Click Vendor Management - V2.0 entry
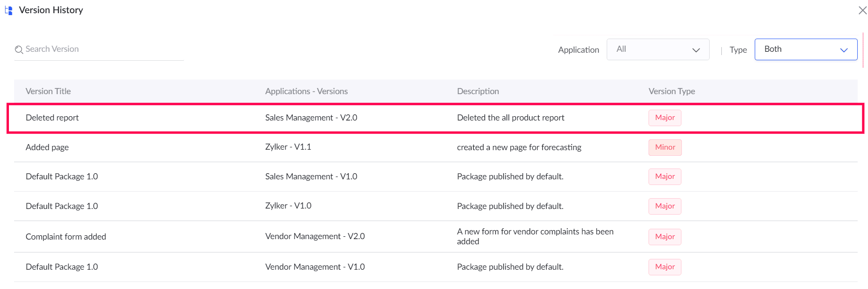Viewport: 868px width, 289px height. [315, 236]
